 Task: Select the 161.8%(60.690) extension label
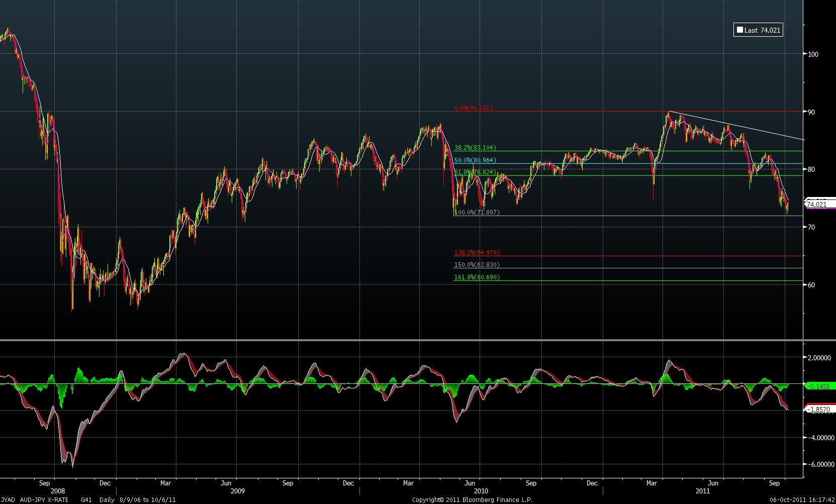[477, 277]
